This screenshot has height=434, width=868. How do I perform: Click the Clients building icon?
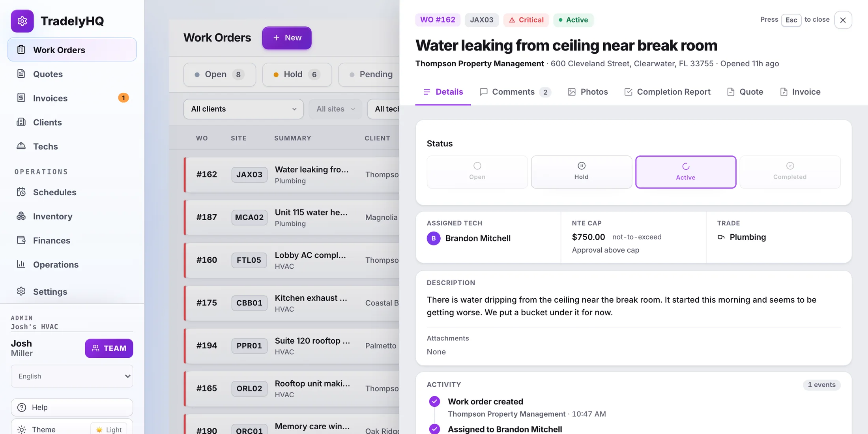coord(21,122)
